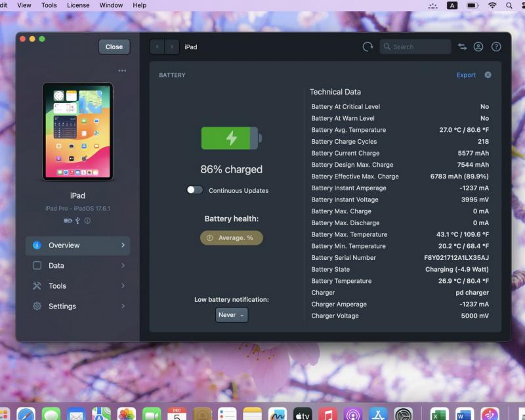Toggle the Continuous Updates switch

195,190
